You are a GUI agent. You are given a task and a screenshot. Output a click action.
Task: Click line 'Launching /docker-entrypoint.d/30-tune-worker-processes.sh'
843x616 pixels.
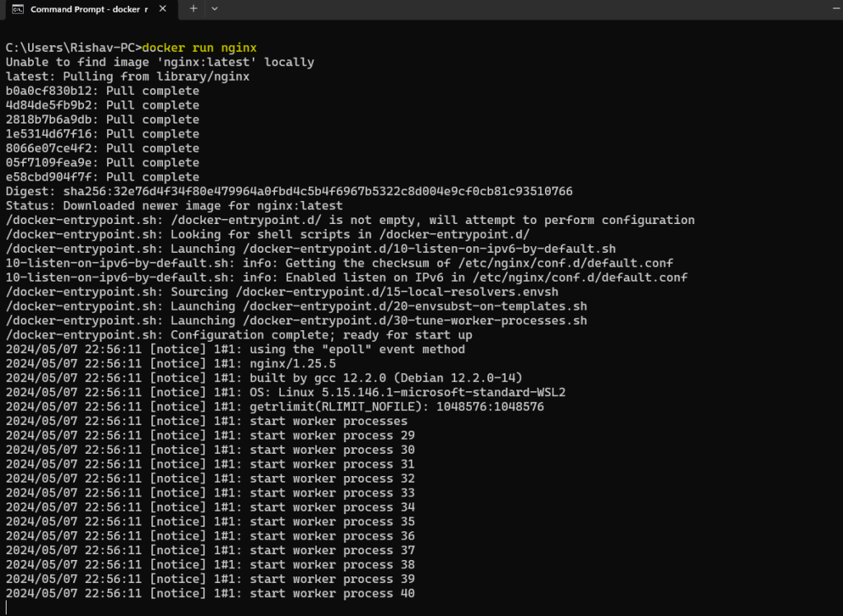click(x=296, y=320)
